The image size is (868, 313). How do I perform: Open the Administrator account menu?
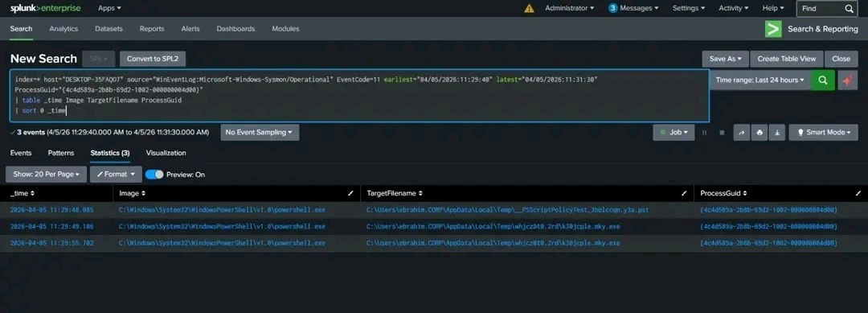tap(569, 8)
